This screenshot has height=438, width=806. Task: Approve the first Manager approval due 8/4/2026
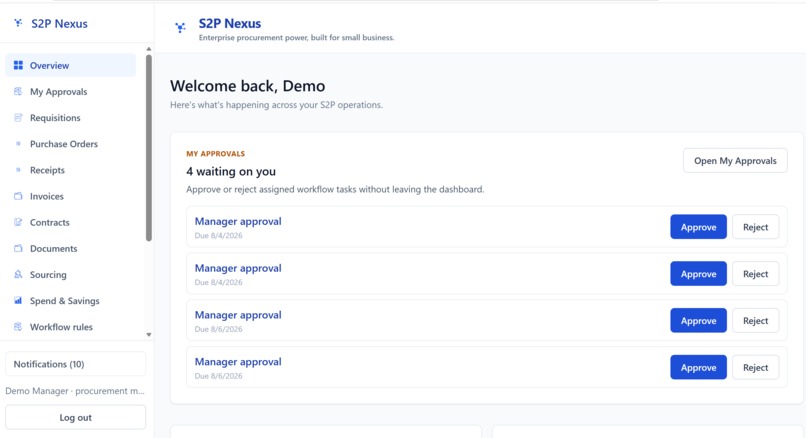tap(698, 227)
